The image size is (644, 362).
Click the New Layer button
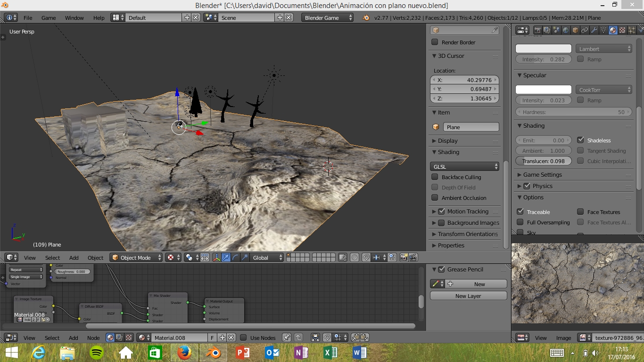pyautogui.click(x=468, y=296)
